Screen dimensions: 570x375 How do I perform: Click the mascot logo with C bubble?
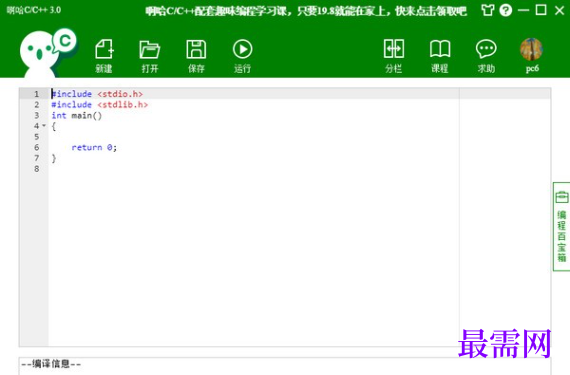click(48, 53)
